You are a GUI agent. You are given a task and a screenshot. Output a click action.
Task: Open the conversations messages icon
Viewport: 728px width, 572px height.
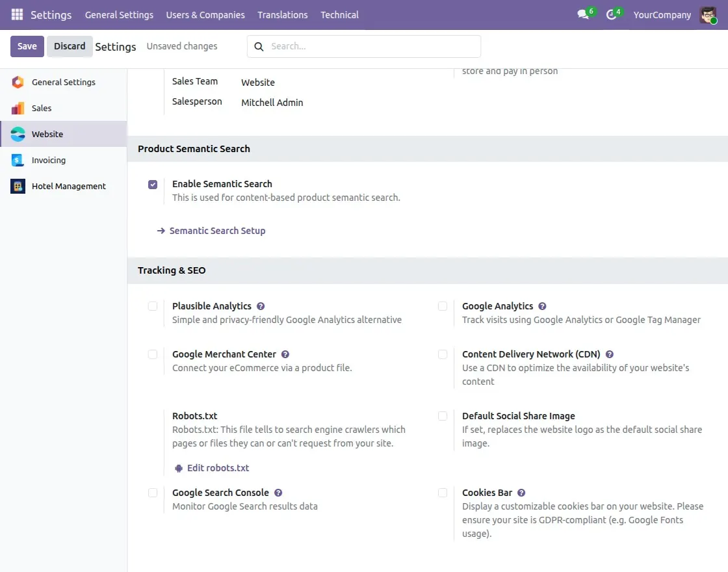coord(583,14)
